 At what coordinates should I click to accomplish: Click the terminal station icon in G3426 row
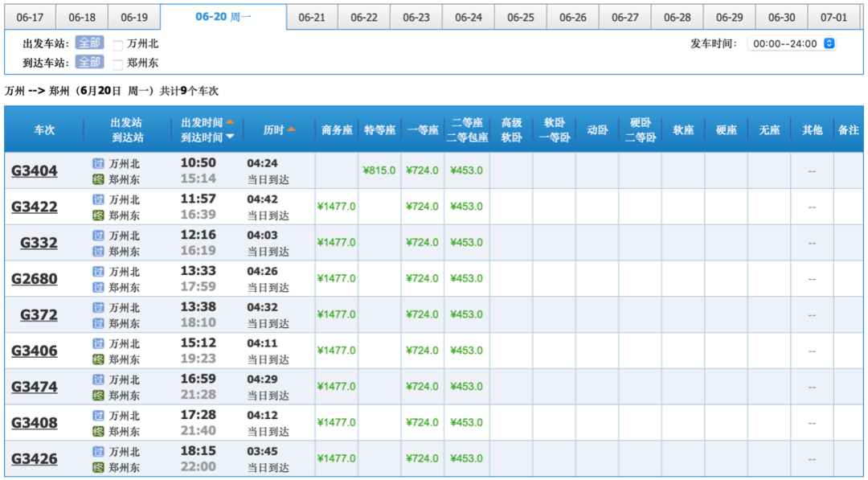(x=98, y=467)
